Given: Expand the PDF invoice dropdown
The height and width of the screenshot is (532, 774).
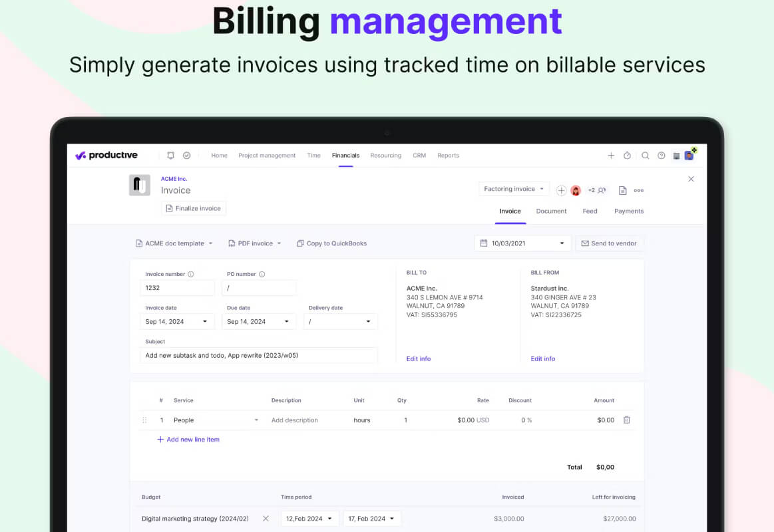Looking at the screenshot, I should coord(255,243).
